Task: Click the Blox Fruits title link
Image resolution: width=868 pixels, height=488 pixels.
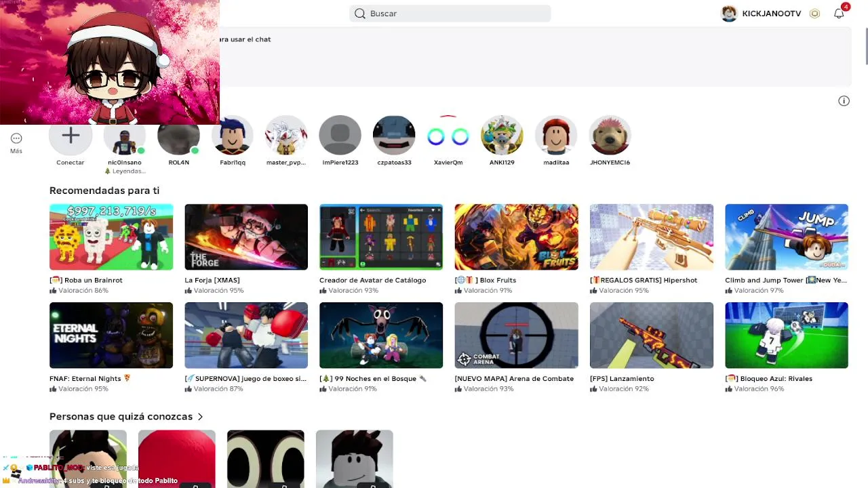Action: pos(486,280)
